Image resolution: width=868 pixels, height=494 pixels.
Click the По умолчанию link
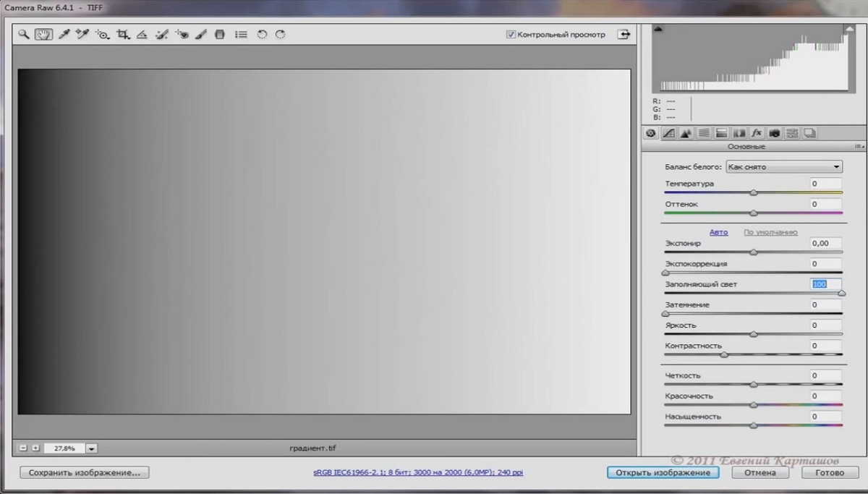(x=770, y=232)
